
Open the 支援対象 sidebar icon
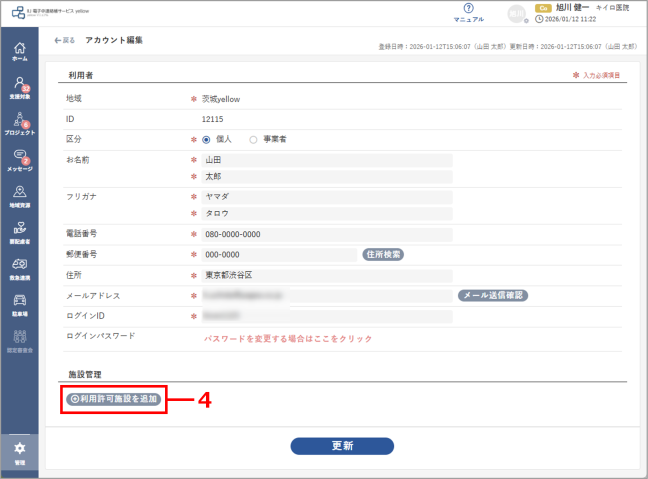click(x=19, y=88)
